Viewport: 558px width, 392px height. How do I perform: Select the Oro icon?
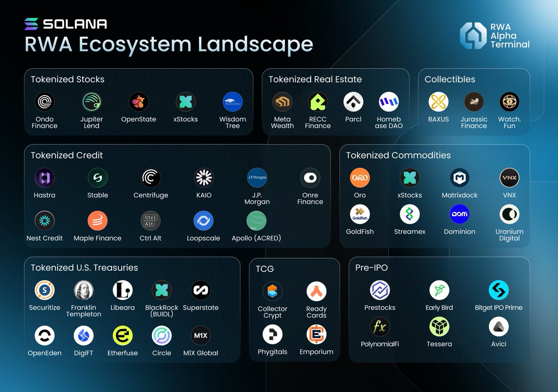[360, 178]
